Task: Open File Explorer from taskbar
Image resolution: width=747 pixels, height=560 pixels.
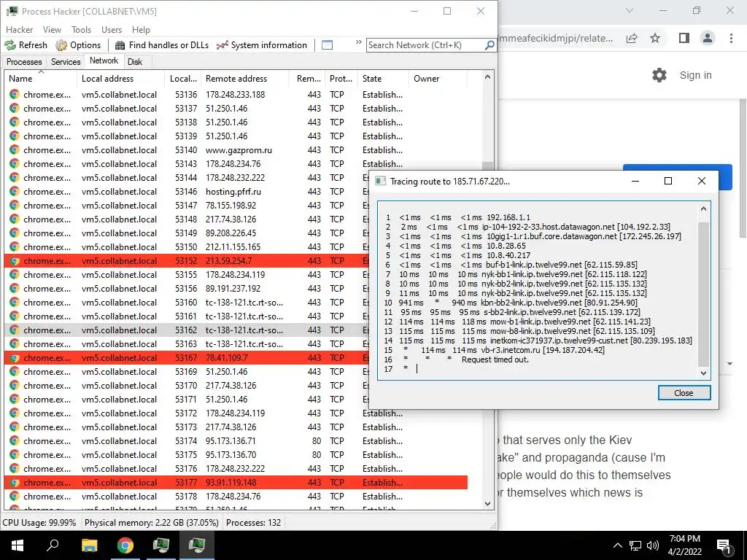Action: 89,545
